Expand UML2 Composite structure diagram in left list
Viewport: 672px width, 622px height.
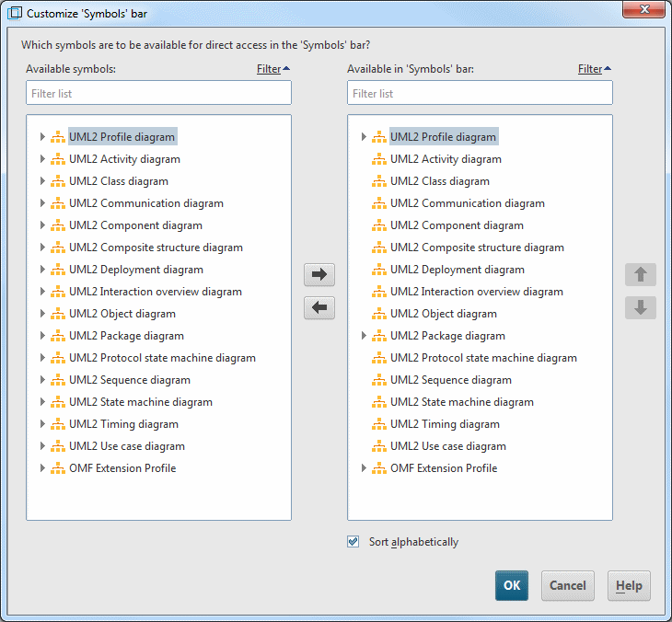tap(42, 248)
